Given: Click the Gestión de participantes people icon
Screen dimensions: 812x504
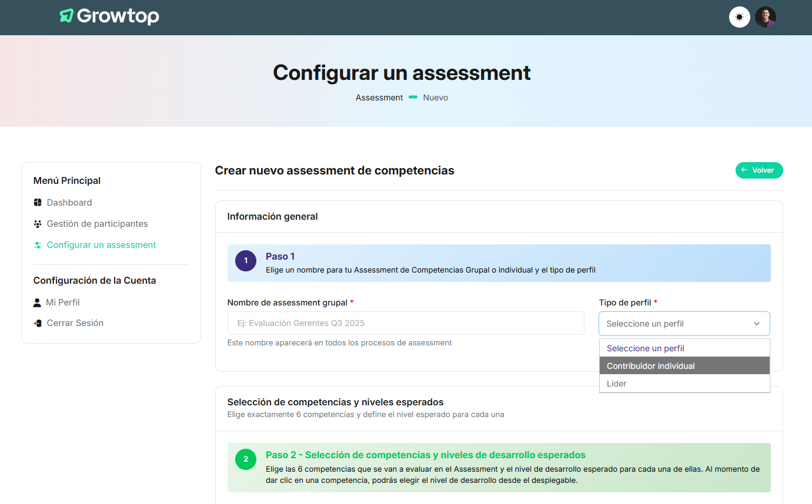Looking at the screenshot, I should (x=38, y=224).
